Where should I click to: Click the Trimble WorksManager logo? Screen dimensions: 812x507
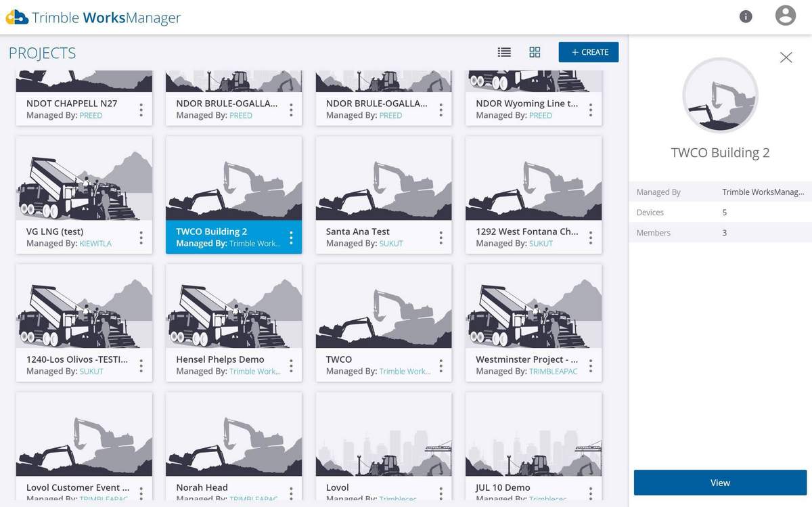pos(93,18)
